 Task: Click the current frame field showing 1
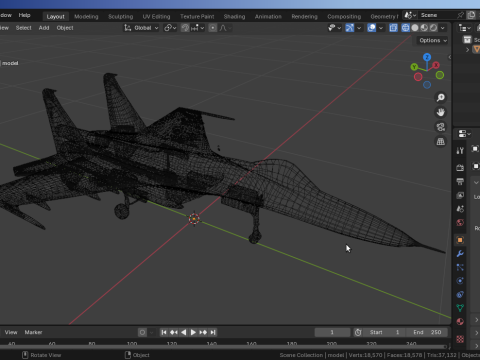pos(332,332)
